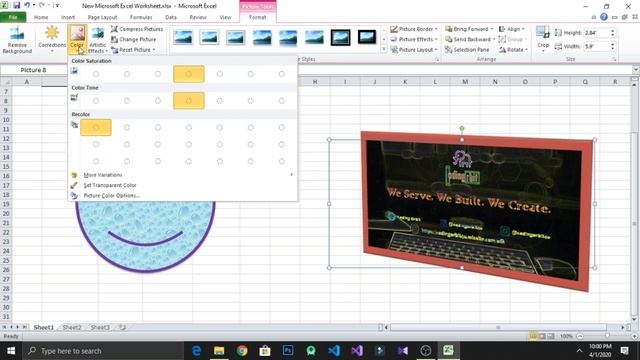This screenshot has width=640, height=360.
Task: Click the Excel icon in the taskbar
Action: 448,351
